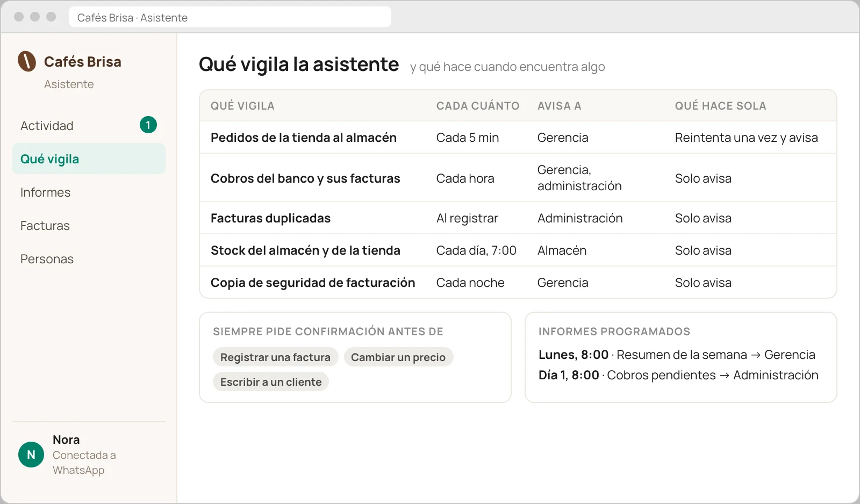
Task: Click the Cafés Brisa · Asistente title field
Action: coord(230,17)
